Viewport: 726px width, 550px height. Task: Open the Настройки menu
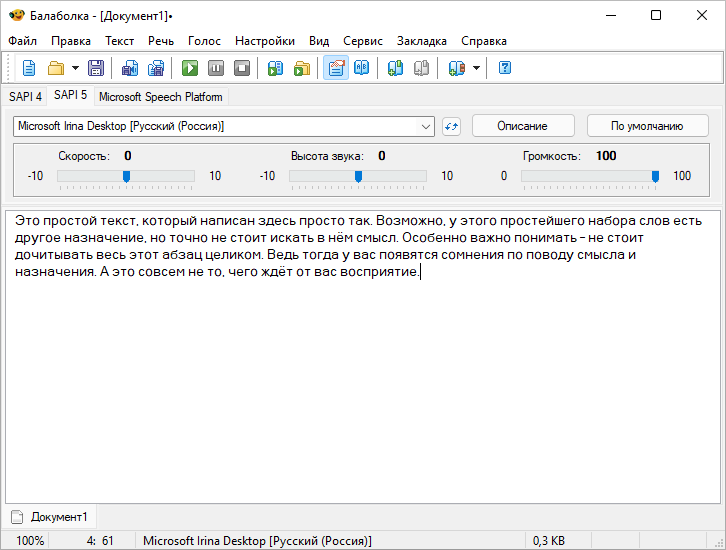click(x=264, y=41)
